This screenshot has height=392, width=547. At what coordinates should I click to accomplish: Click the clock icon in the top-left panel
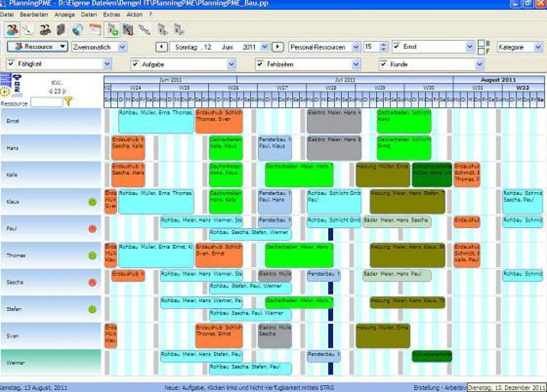coord(5,91)
